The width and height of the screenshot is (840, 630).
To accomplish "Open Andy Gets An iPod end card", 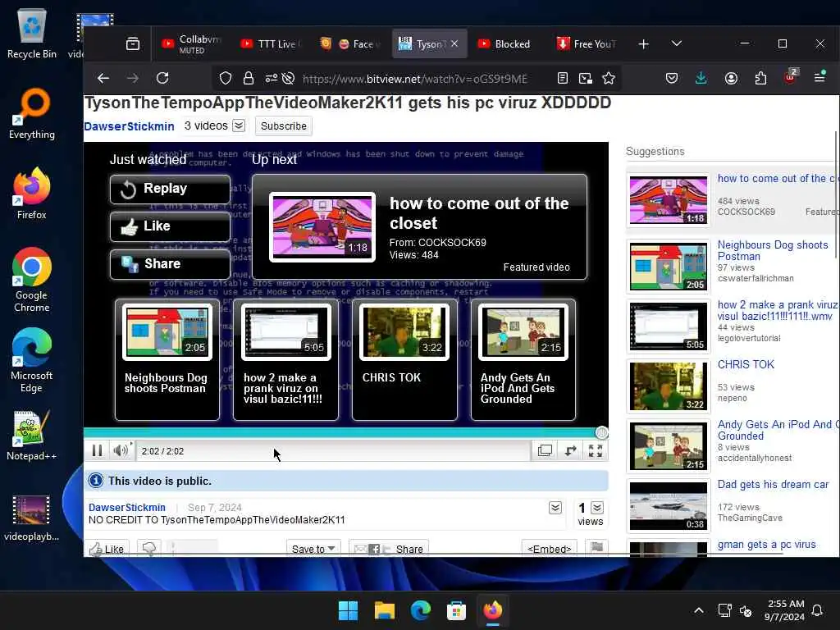I will pyautogui.click(x=523, y=359).
